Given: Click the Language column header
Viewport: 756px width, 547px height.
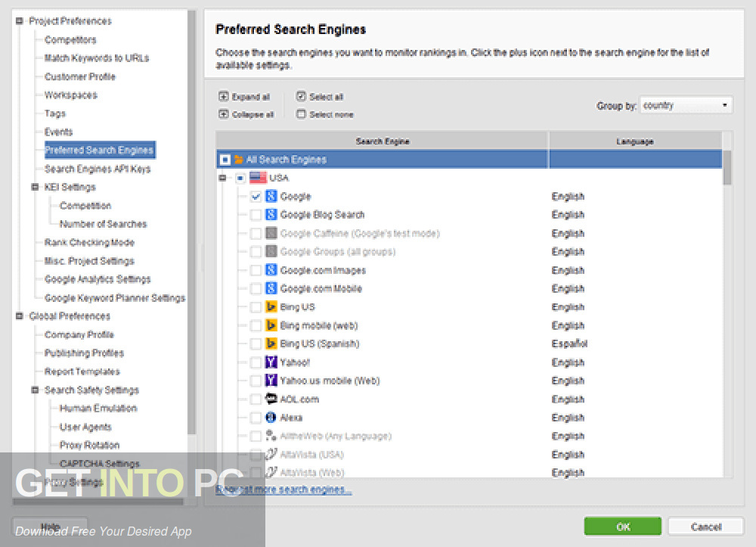Looking at the screenshot, I should click(635, 141).
